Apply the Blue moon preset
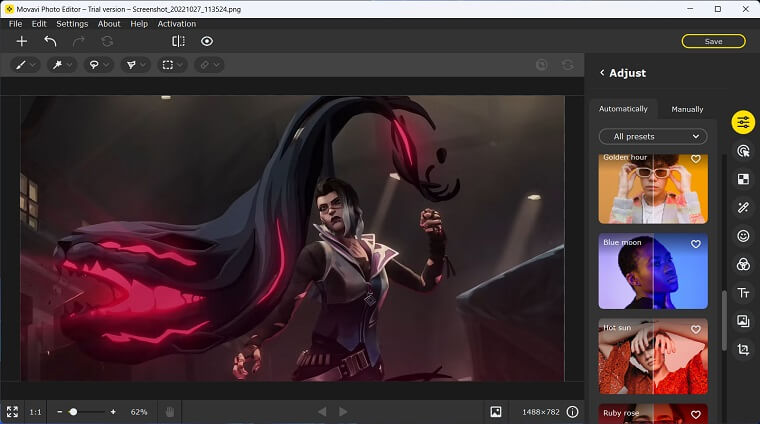 tap(653, 271)
